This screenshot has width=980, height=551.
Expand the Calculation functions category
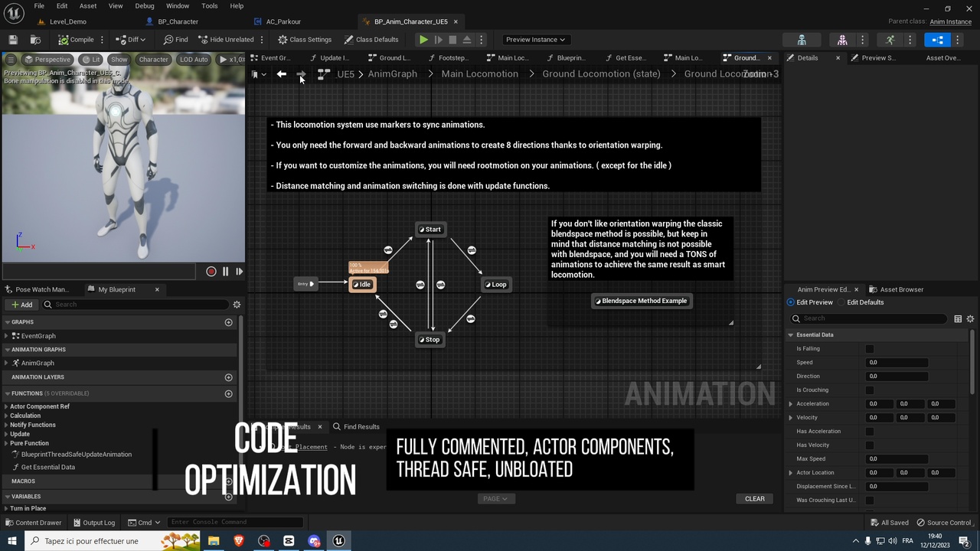tap(6, 416)
